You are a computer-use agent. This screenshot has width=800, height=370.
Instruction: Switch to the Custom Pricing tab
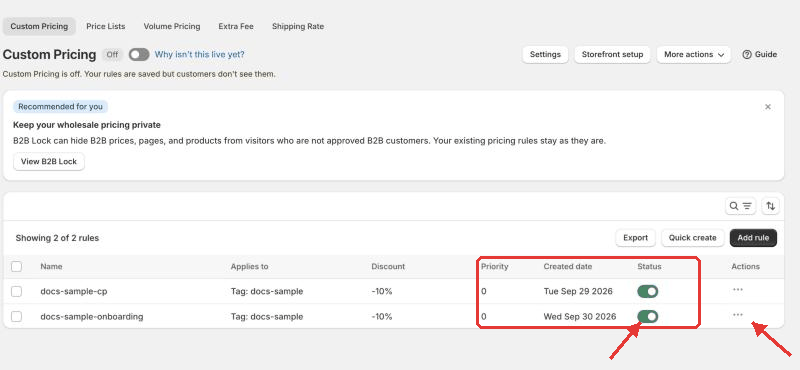click(x=39, y=27)
